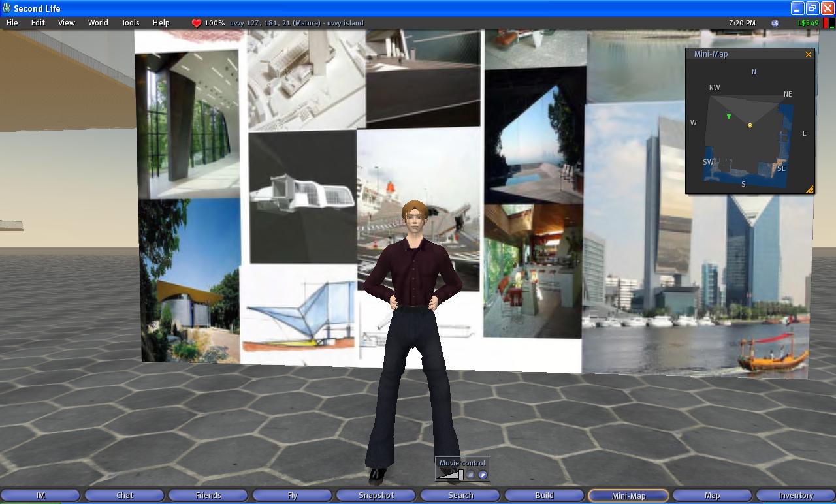Click the L$ buy currency icon
Image resolution: width=836 pixels, height=504 pixels.
coord(775,23)
